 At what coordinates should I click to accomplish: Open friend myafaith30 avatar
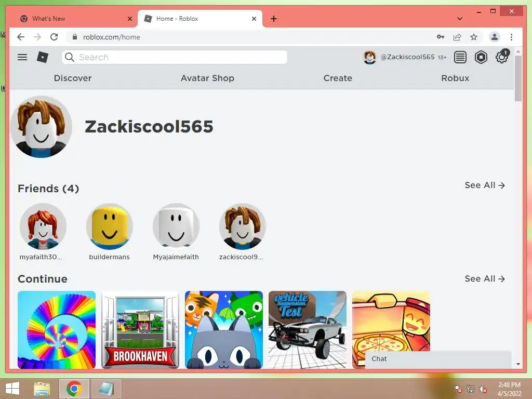[x=43, y=227]
